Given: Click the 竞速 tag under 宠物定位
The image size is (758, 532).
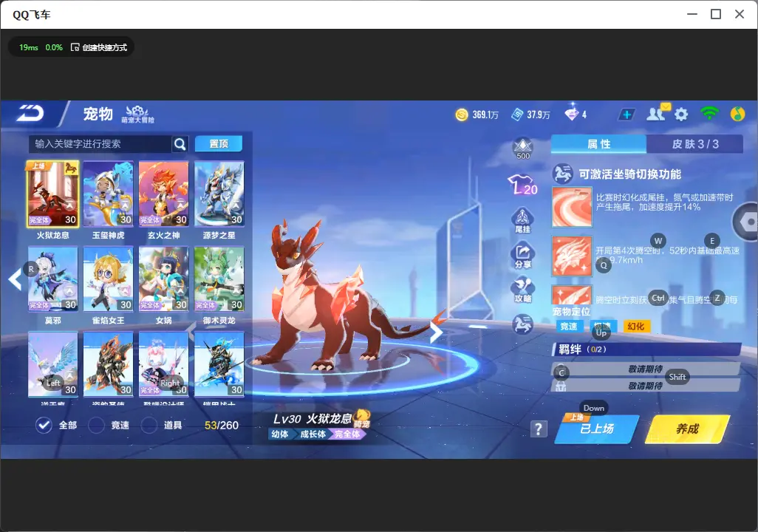Looking at the screenshot, I should pyautogui.click(x=569, y=327).
